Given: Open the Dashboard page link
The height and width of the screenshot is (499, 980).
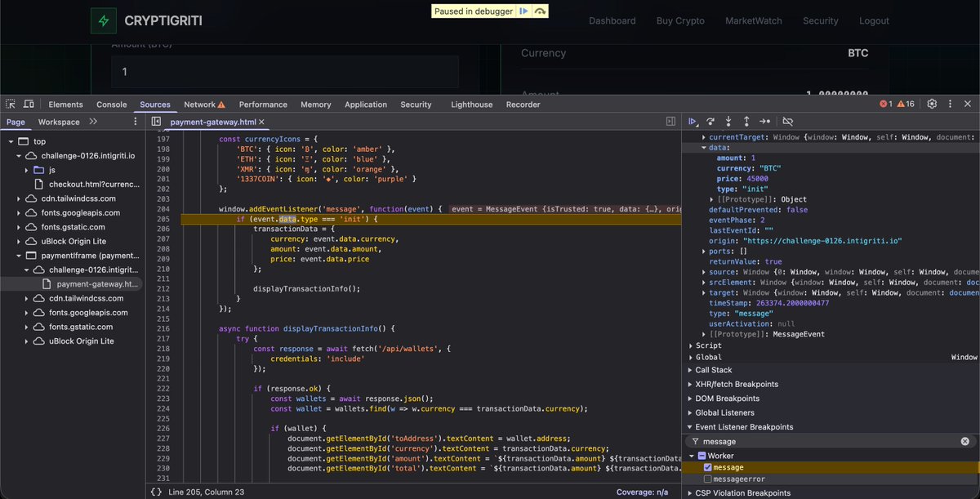Looking at the screenshot, I should (x=612, y=20).
